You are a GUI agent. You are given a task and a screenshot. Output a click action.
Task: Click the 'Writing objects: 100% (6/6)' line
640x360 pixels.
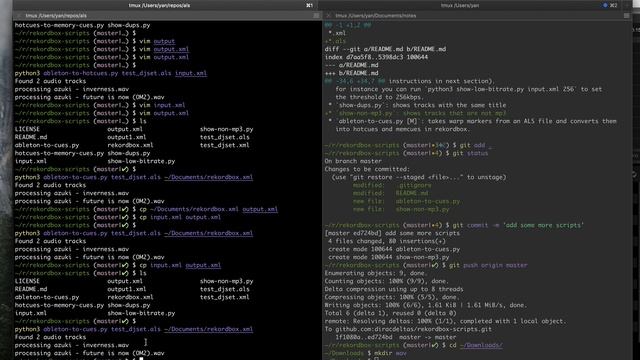(426, 305)
